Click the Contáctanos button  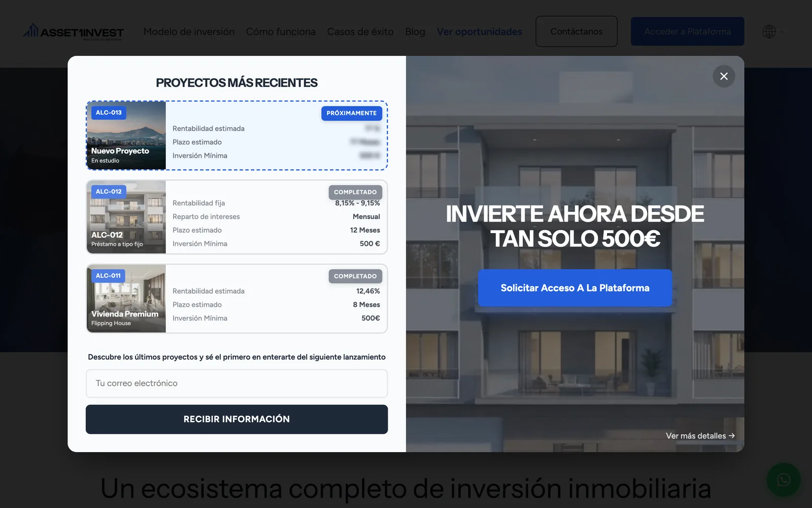click(577, 31)
